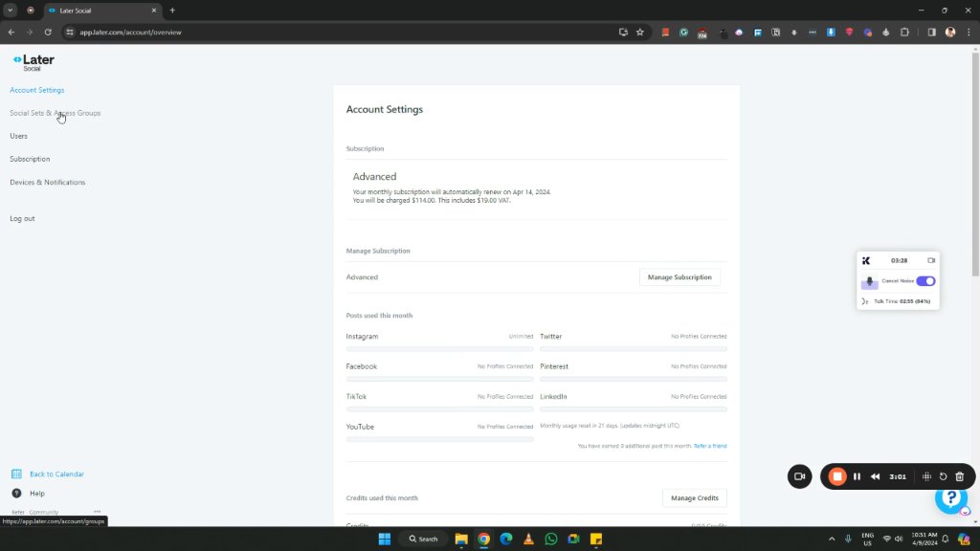Viewport: 980px width, 551px height.
Task: Follow the Refer a friend link
Action: click(x=710, y=446)
